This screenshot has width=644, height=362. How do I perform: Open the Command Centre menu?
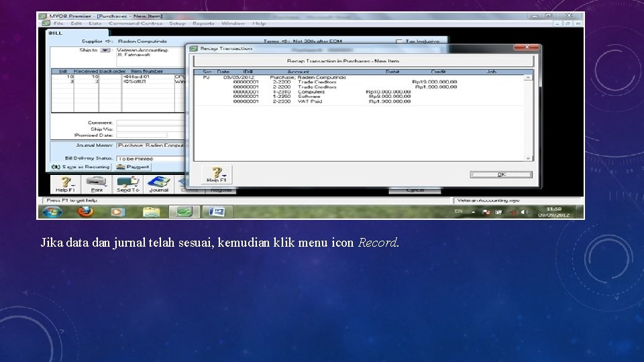[x=136, y=23]
